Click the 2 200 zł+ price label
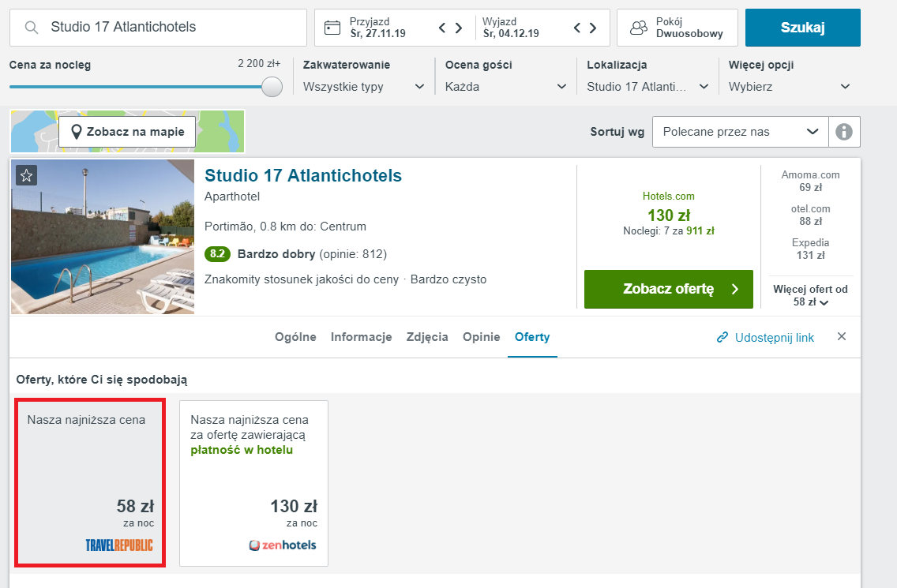The width and height of the screenshot is (897, 588). (259, 63)
